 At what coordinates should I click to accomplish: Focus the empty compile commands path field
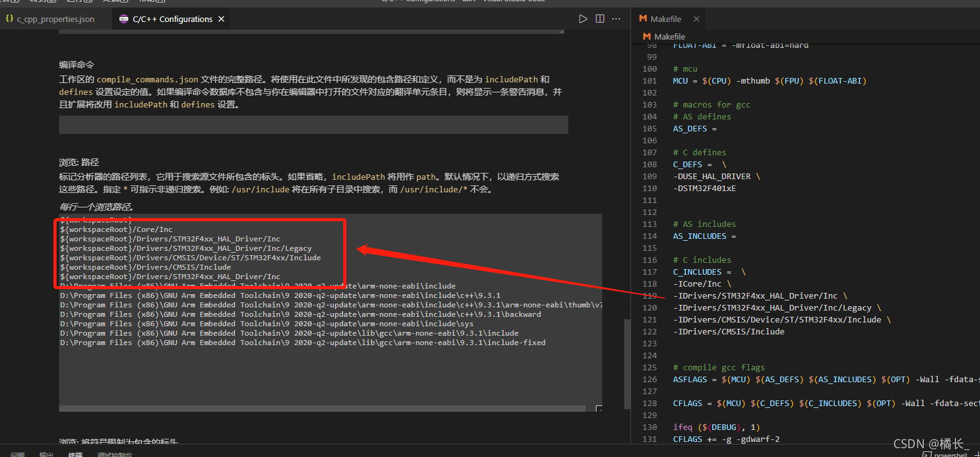(314, 124)
